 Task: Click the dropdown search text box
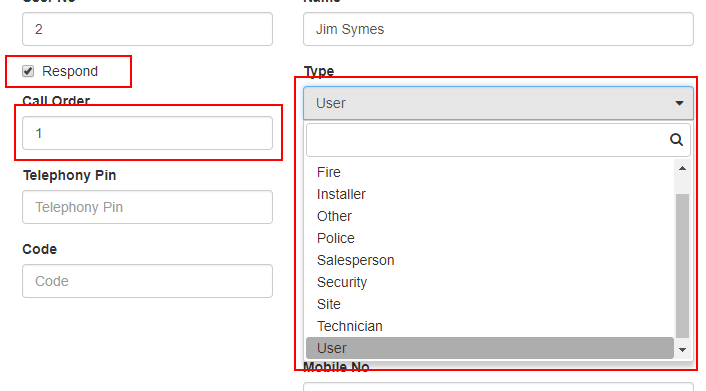(498, 140)
